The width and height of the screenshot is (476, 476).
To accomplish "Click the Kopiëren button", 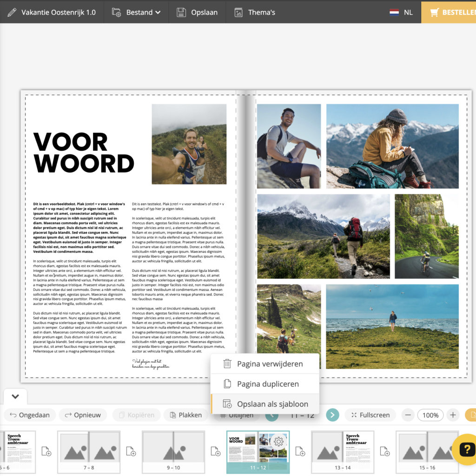I will pyautogui.click(x=136, y=415).
